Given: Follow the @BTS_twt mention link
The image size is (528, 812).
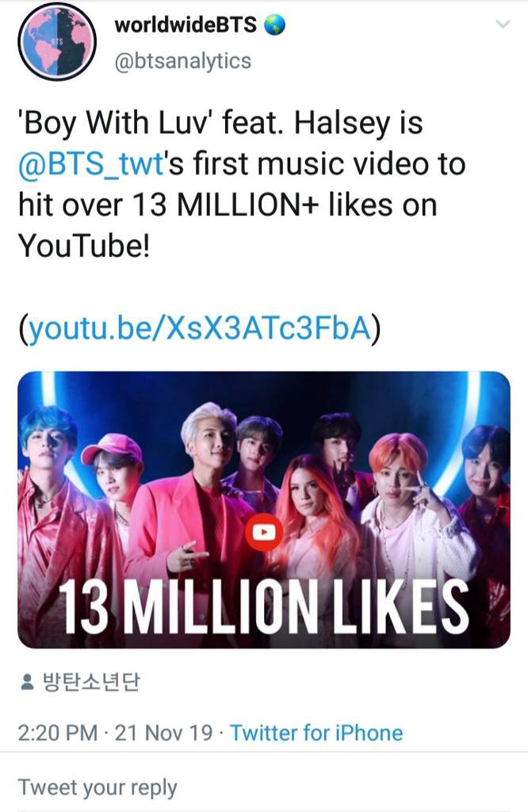Looking at the screenshot, I should click(91, 164).
